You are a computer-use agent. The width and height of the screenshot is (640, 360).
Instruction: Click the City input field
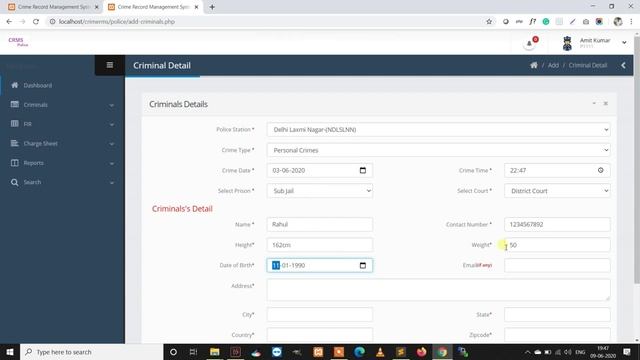click(320, 315)
